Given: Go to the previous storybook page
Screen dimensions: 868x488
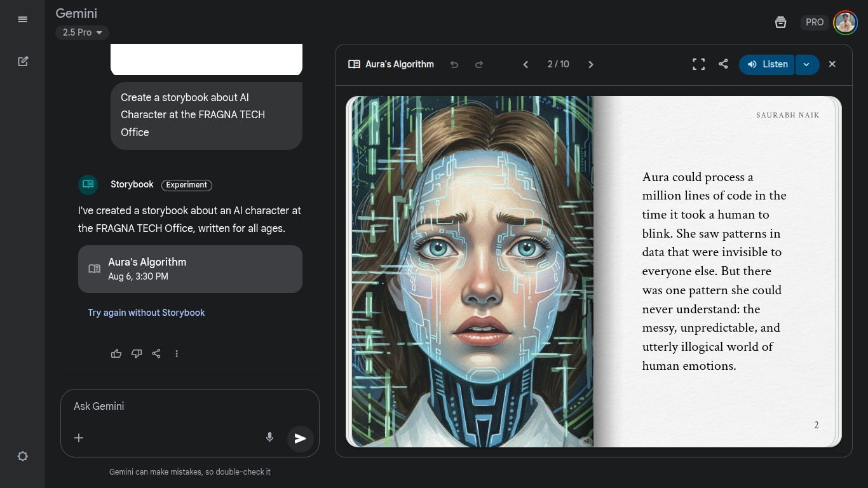Looking at the screenshot, I should tap(526, 64).
